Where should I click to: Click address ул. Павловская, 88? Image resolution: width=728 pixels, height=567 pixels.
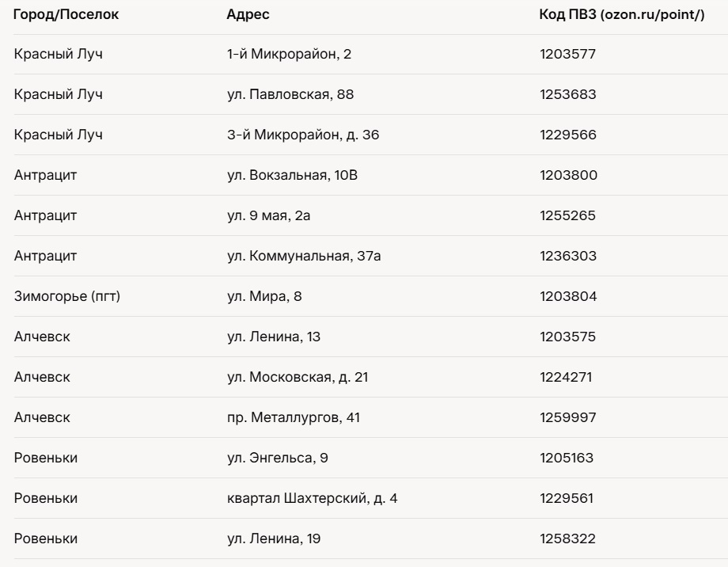pos(290,94)
